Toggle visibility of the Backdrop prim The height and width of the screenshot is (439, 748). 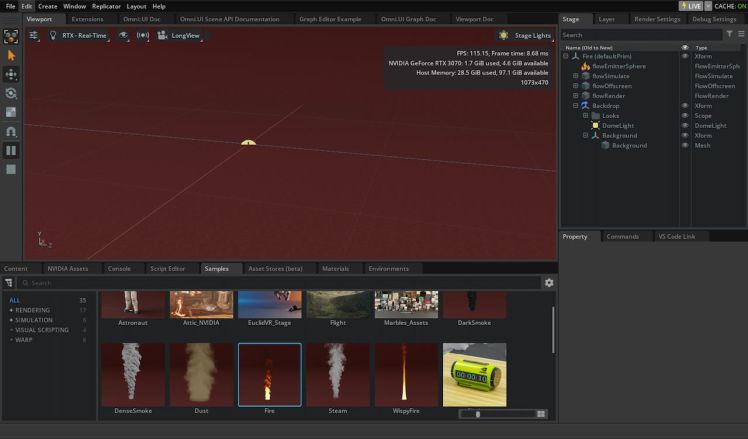[x=685, y=105]
